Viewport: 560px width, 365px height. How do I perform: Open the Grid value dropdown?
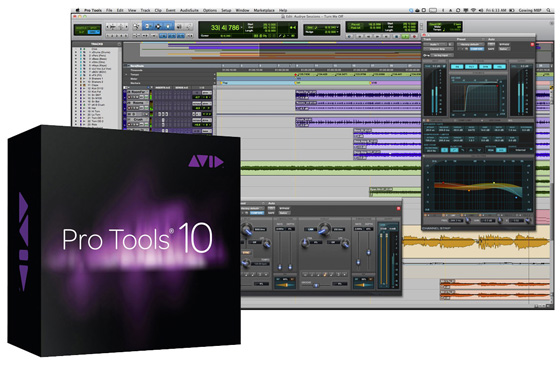point(338,28)
